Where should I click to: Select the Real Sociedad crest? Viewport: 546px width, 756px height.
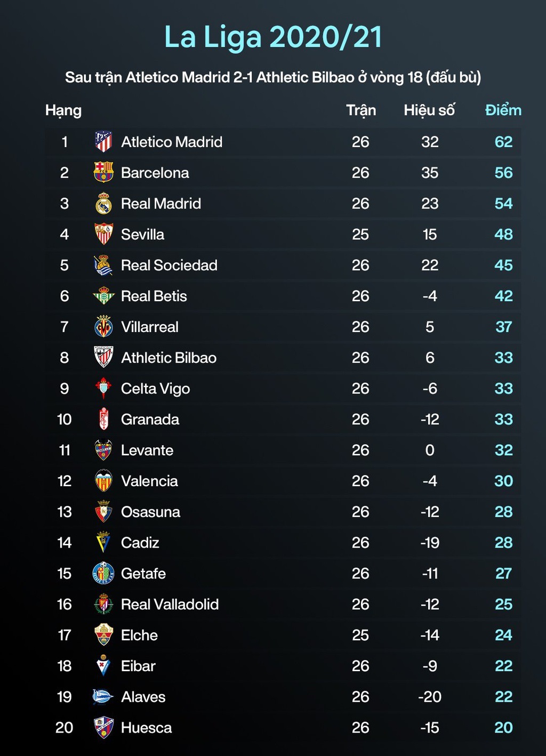coord(103,265)
